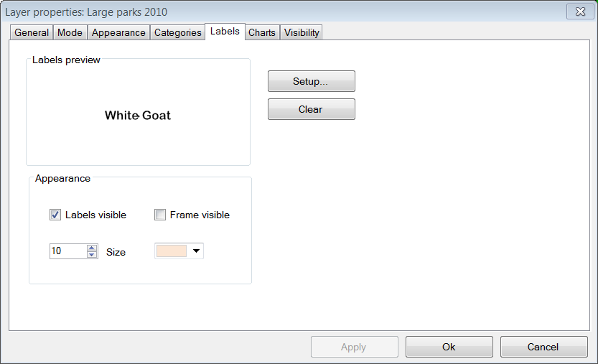Viewport: 598px width, 364px height.
Task: Click the Cancel button
Action: point(543,347)
